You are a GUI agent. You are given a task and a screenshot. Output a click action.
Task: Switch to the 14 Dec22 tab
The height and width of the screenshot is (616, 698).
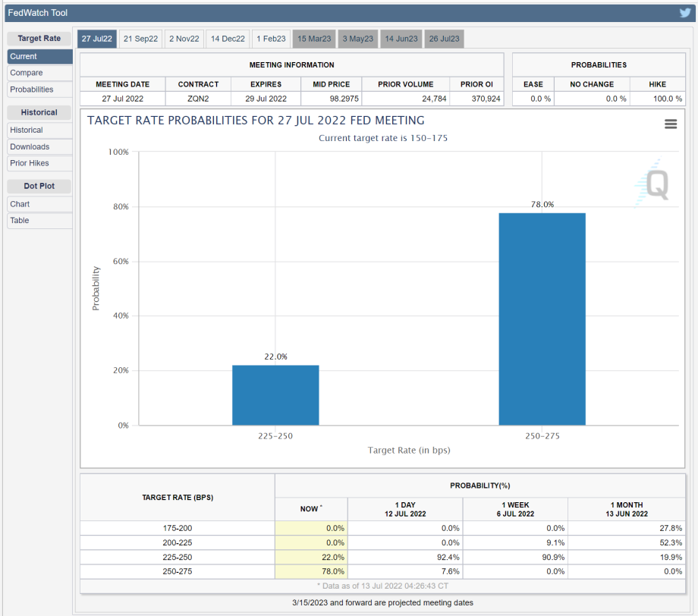228,39
